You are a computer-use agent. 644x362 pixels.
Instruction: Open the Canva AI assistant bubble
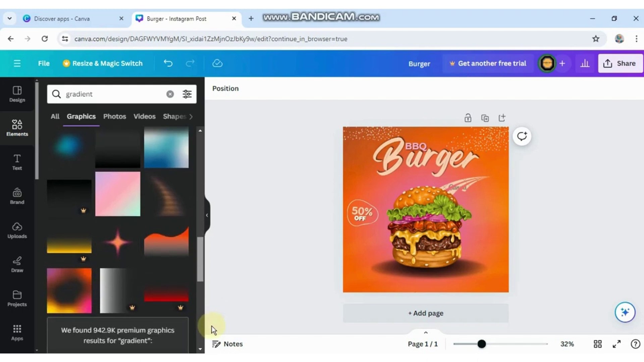pos(625,312)
